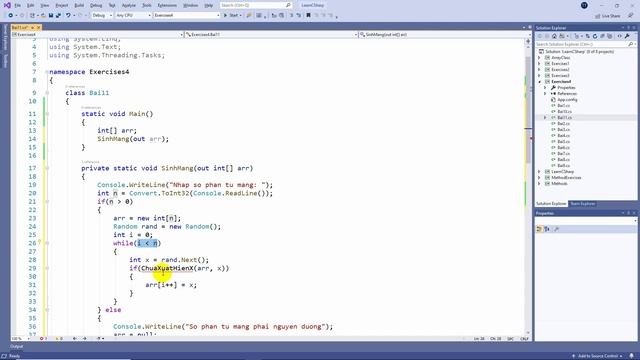The image size is (640, 360).
Task: Collapse the class Bai11 outline at line 9
Action: tap(47, 93)
